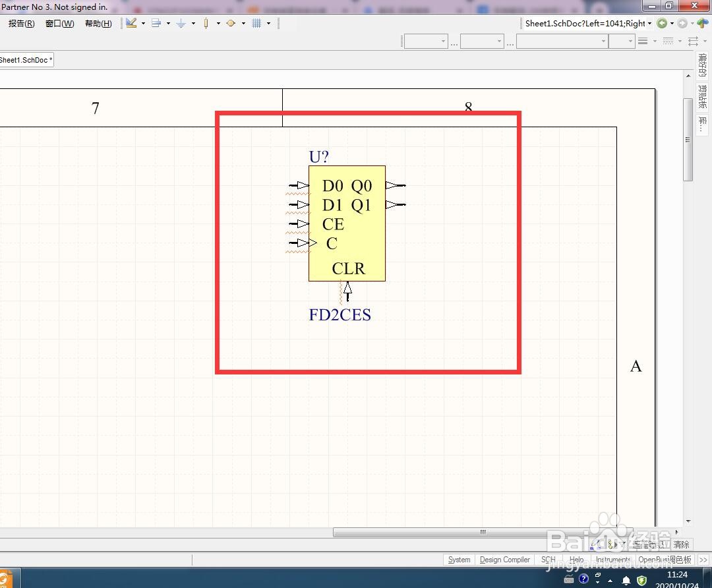
Task: Click the vertical scrollbar down arrow
Action: pyautogui.click(x=688, y=521)
